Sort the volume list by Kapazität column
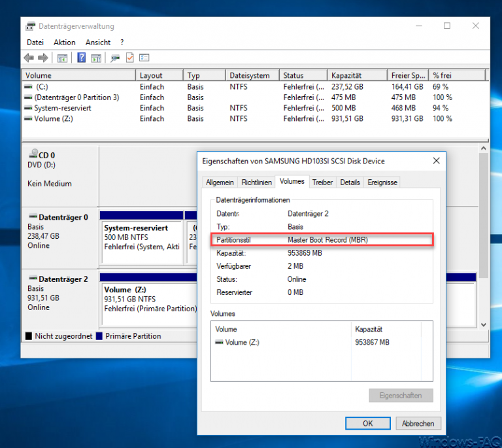 tap(346, 75)
